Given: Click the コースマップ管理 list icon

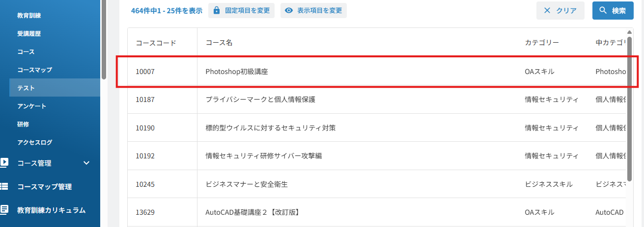Looking at the screenshot, I should pos(4,186).
